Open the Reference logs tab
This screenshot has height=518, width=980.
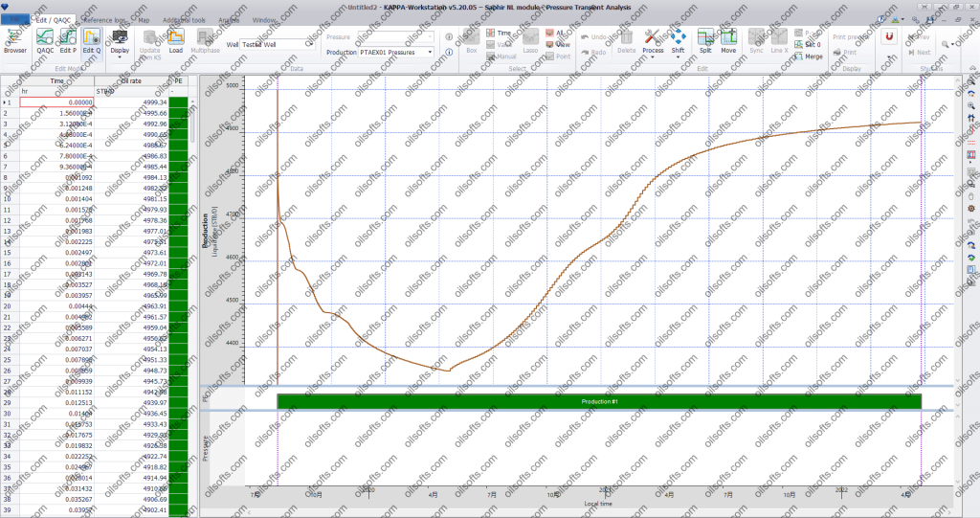click(x=104, y=20)
